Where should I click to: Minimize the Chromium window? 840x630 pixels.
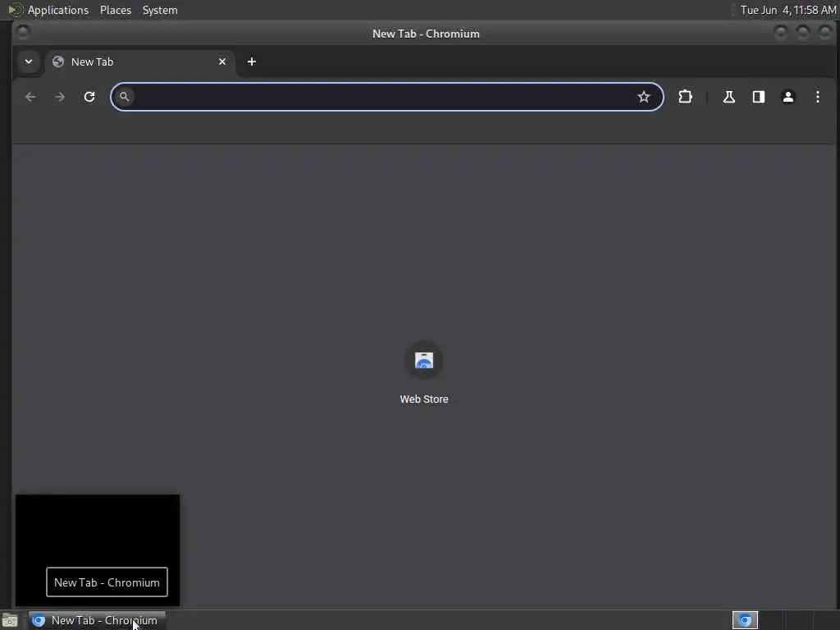click(x=781, y=33)
